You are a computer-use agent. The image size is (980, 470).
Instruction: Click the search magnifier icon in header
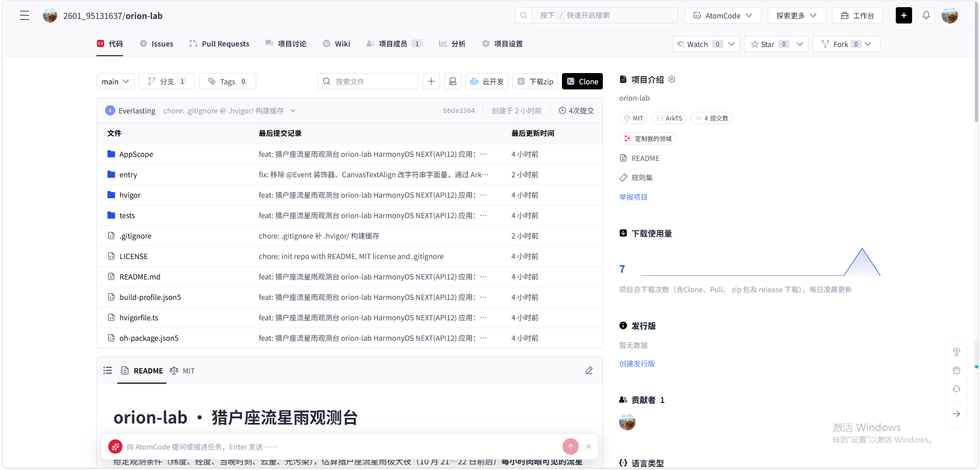click(x=524, y=15)
